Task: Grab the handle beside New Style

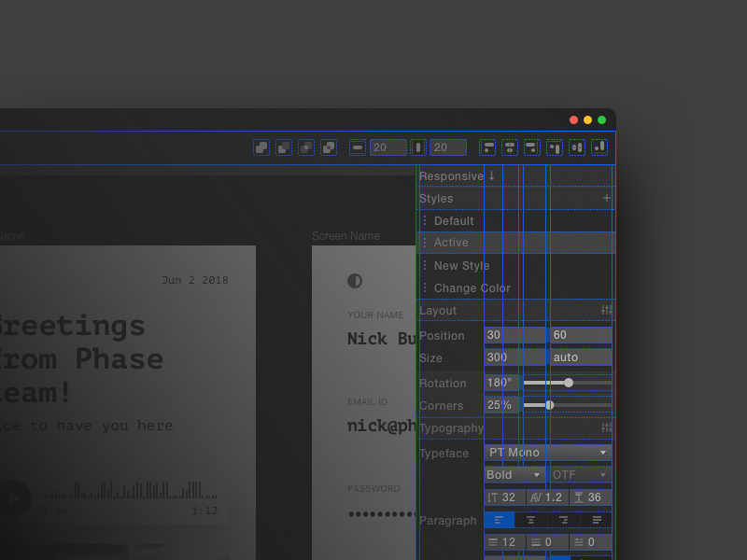Action: point(425,265)
